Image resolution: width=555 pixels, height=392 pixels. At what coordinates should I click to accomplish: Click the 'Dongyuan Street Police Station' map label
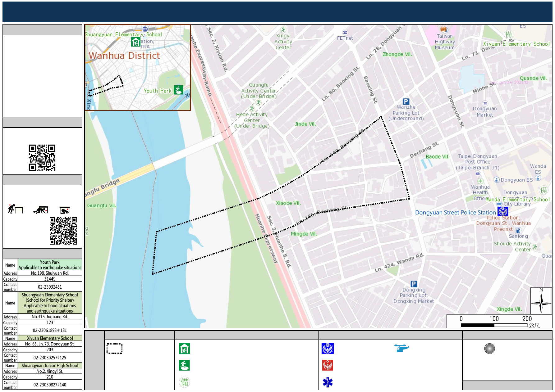[x=456, y=212]
